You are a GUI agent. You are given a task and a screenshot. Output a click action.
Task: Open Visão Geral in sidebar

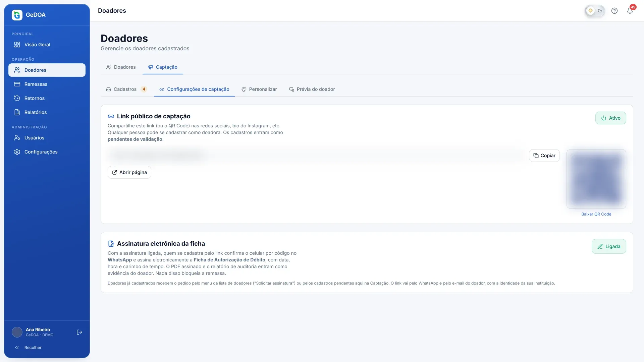point(47,45)
